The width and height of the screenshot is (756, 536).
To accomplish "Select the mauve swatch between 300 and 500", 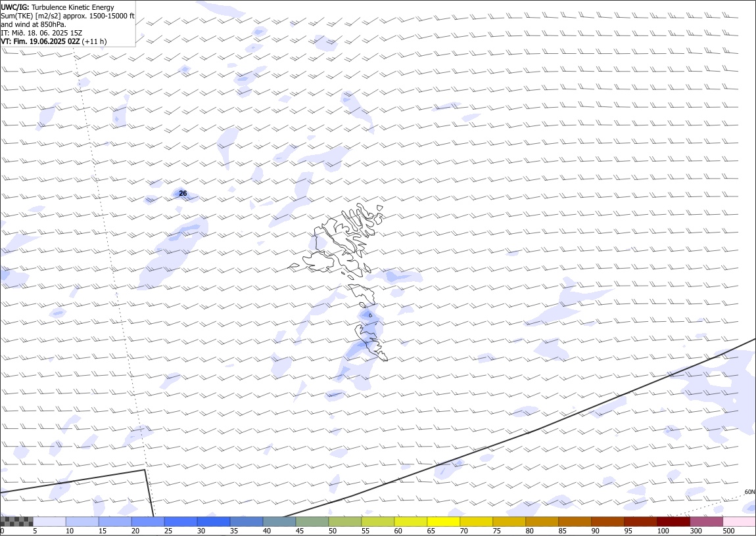I will (706, 522).
